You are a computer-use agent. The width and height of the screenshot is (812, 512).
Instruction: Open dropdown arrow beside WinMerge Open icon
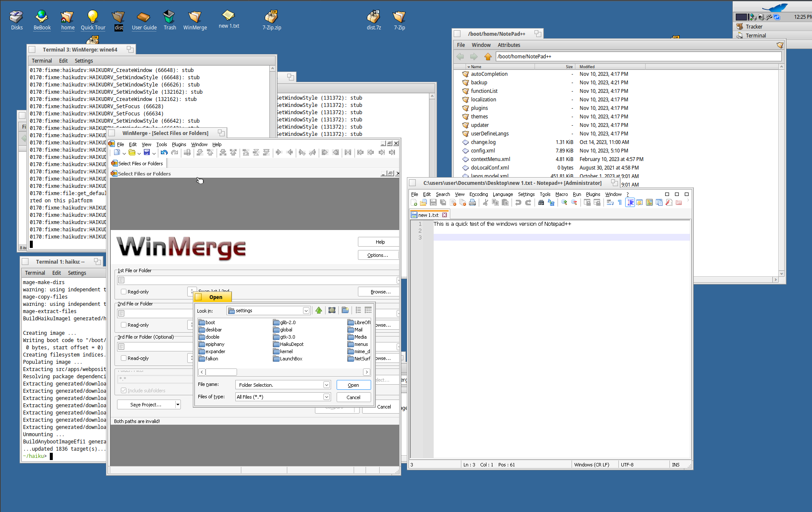pyautogui.click(x=139, y=153)
